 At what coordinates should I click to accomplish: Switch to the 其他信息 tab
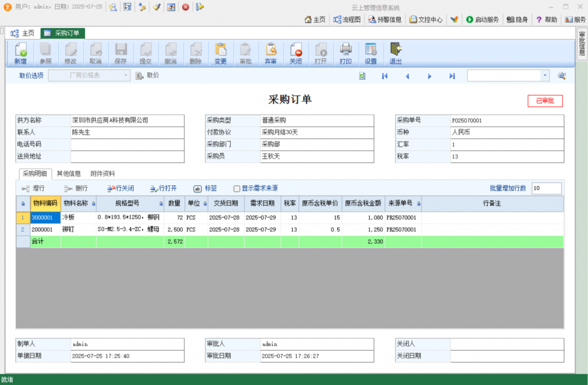(69, 174)
